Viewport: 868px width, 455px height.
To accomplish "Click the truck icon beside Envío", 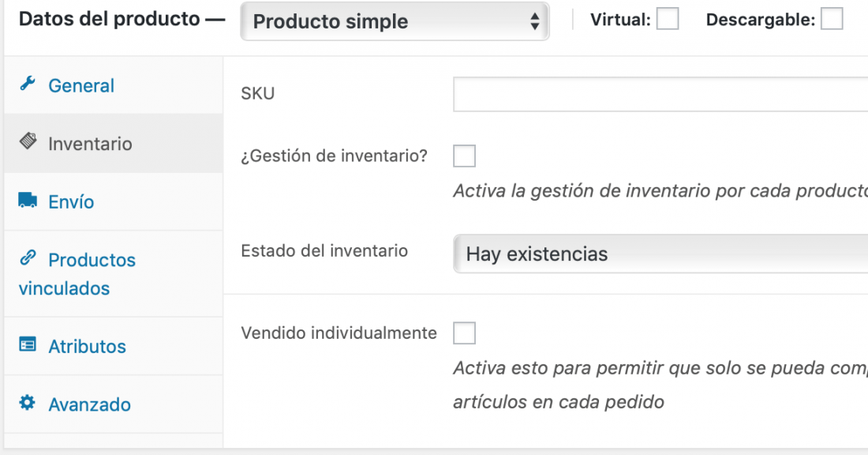I will pos(28,200).
